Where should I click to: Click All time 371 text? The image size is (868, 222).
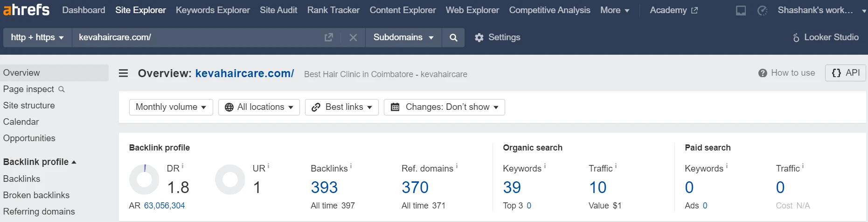coord(424,206)
